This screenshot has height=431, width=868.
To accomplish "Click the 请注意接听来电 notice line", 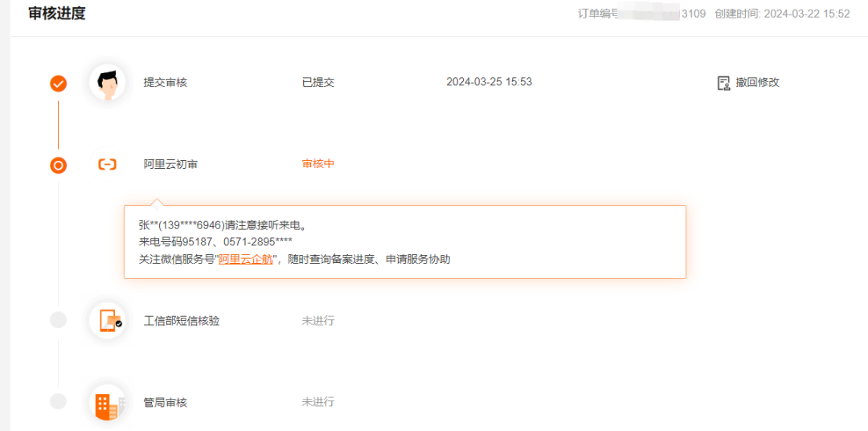I will point(222,225).
